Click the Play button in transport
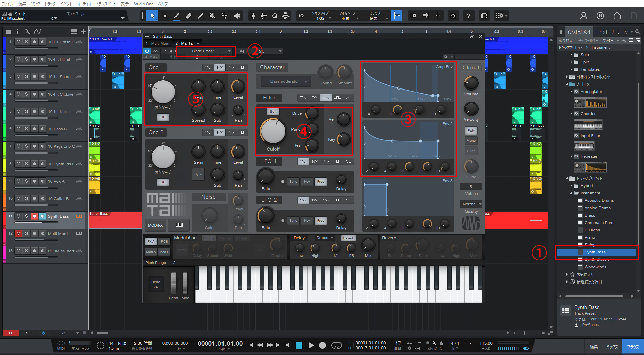The width and height of the screenshot is (644, 355). tap(311, 345)
